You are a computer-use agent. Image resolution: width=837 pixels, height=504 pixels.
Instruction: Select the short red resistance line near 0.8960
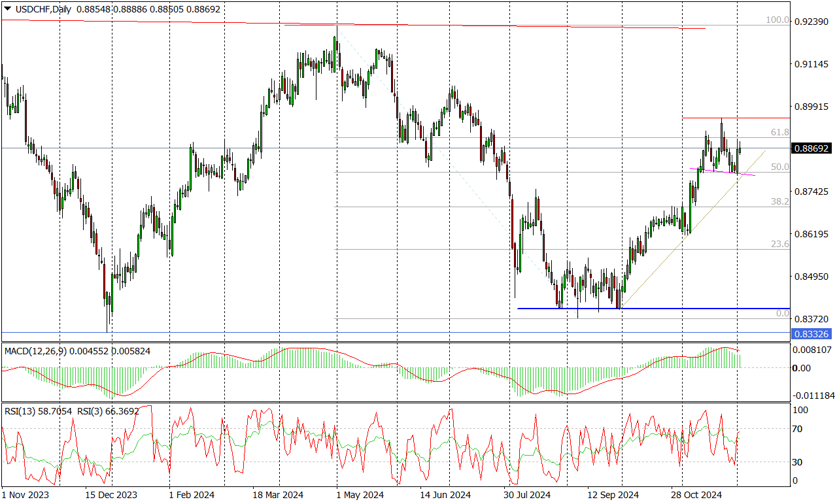(736, 118)
